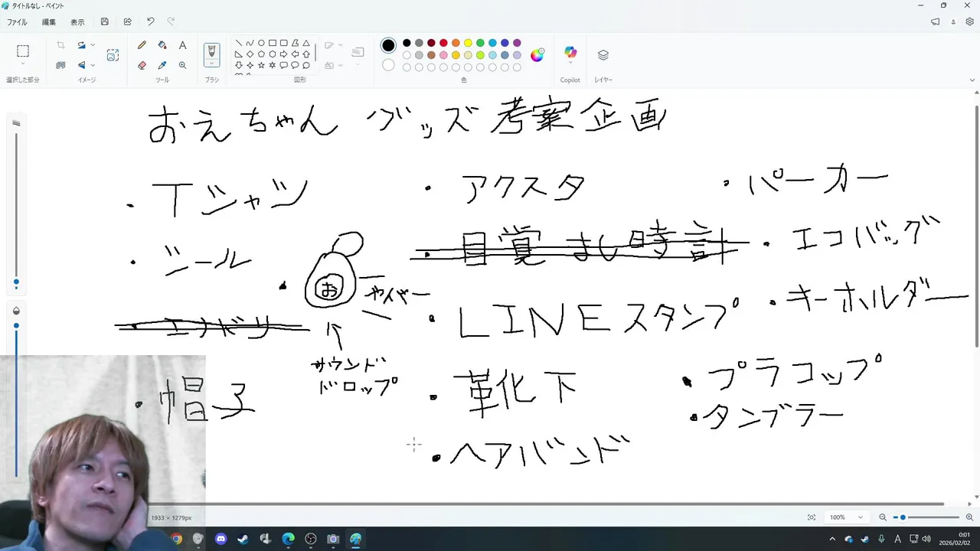The height and width of the screenshot is (551, 980).
Task: Open the zoom percentage 100% dropdown
Action: pos(846,517)
